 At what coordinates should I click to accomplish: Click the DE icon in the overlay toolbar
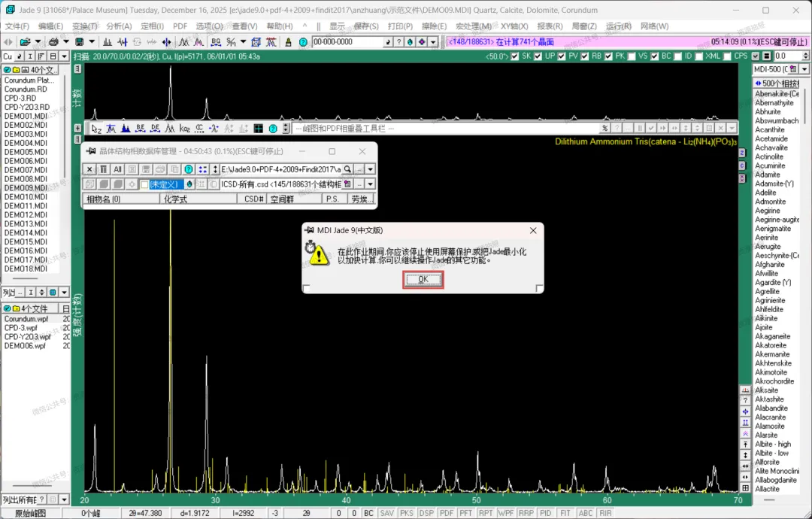155,129
